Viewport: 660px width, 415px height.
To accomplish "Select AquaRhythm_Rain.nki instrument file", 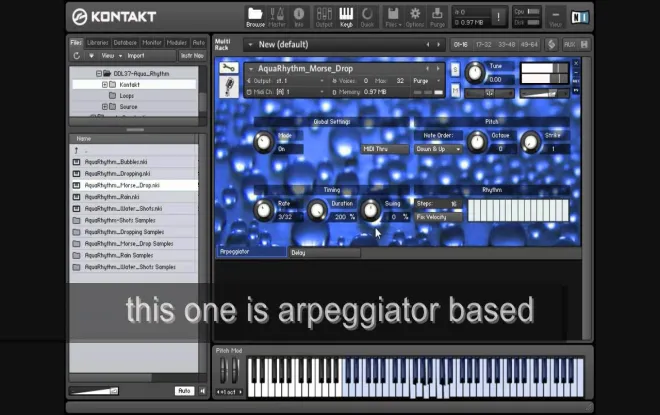I will point(134,197).
